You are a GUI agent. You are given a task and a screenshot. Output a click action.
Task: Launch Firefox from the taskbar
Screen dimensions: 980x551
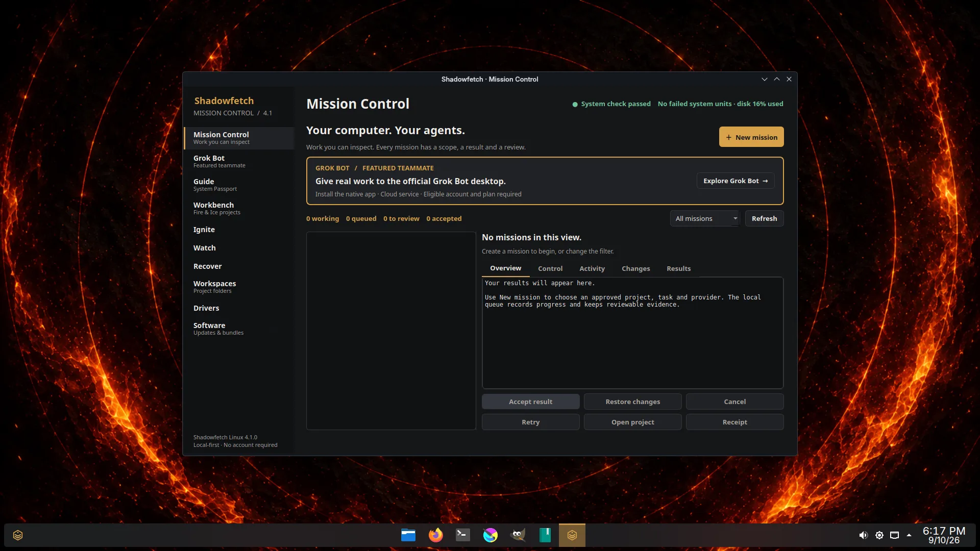point(435,535)
